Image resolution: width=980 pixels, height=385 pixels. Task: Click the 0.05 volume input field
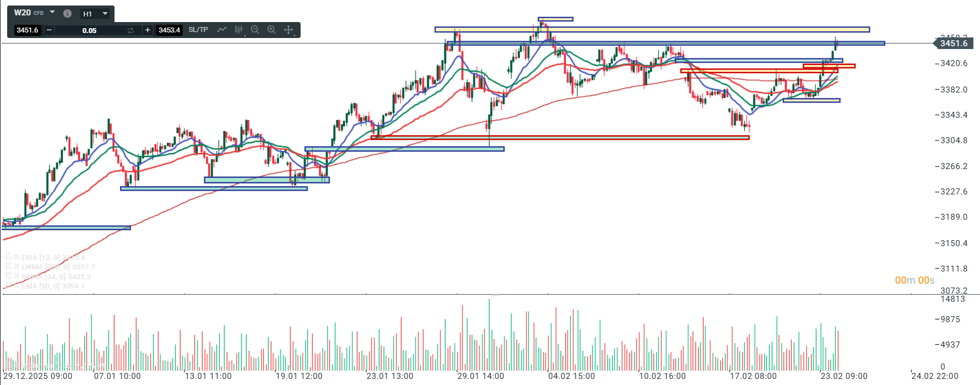(89, 30)
